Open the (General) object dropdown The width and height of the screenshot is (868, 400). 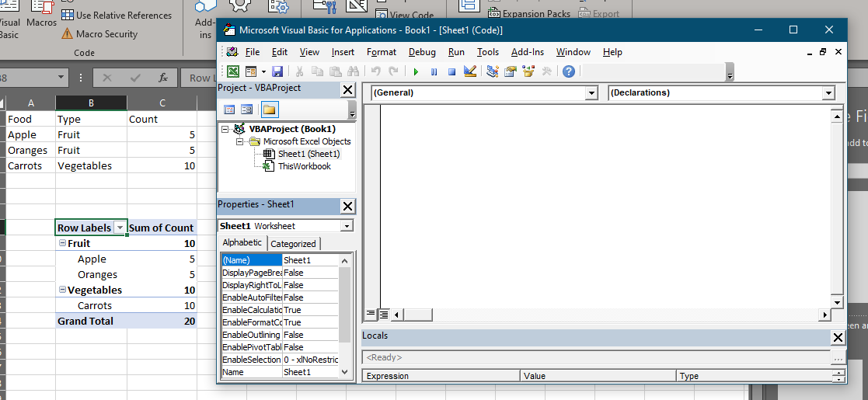(x=592, y=93)
